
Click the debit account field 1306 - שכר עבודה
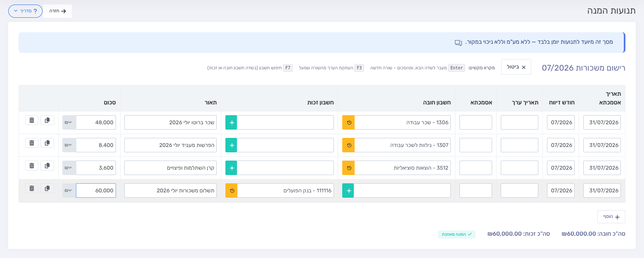pos(402,123)
